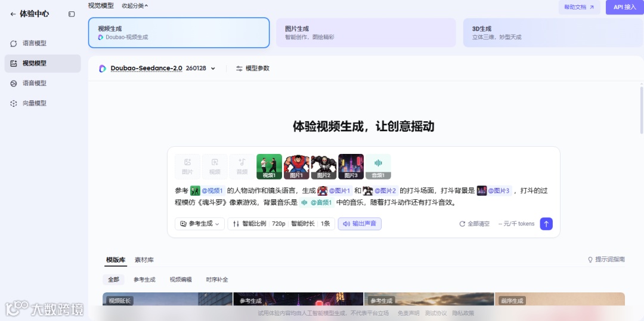The height and width of the screenshot is (321, 644).
Task: Click the 语言模型 sidebar icon
Action: (14, 43)
